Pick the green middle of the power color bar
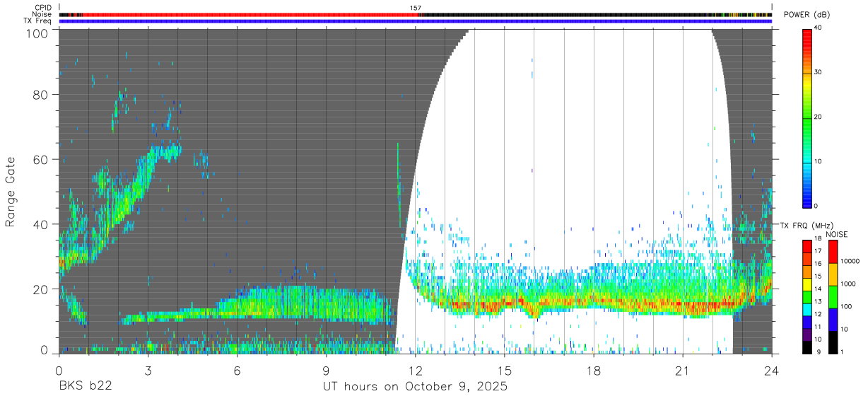This screenshot has height=401, width=868. coord(807,120)
